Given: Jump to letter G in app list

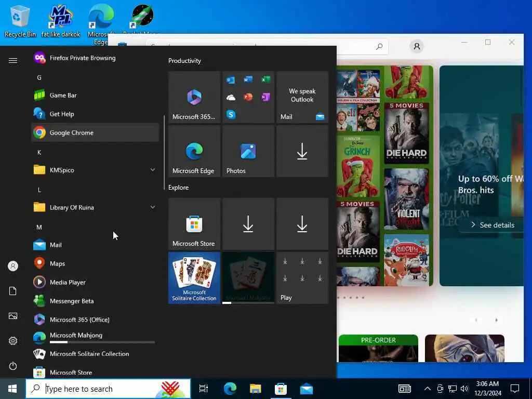Looking at the screenshot, I should (x=39, y=78).
